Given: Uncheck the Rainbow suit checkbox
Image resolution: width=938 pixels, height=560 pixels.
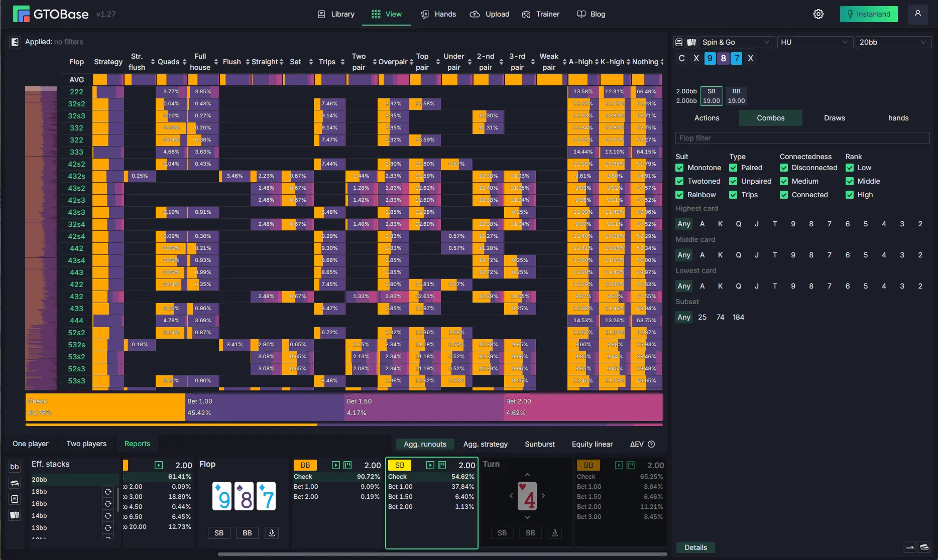Looking at the screenshot, I should click(679, 195).
